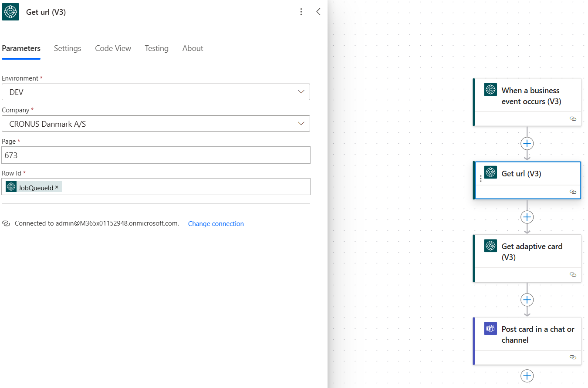Click the drag handle dots on Get url card
Image resolution: width=588 pixels, height=388 pixels.
click(480, 179)
